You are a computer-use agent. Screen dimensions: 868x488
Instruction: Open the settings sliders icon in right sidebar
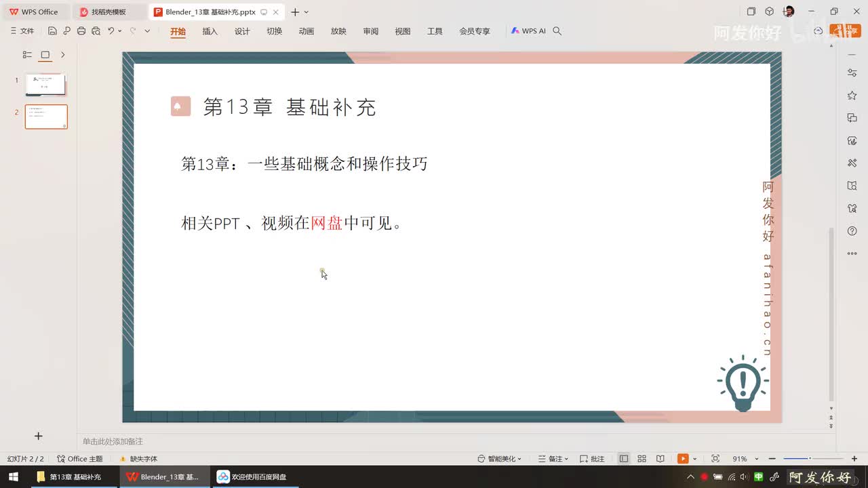[852, 73]
